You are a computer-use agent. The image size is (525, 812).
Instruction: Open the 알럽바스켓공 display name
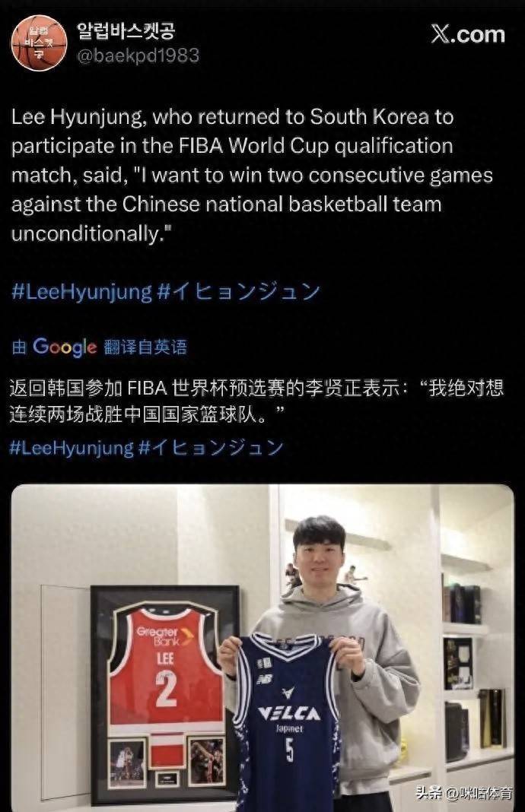pyautogui.click(x=126, y=31)
